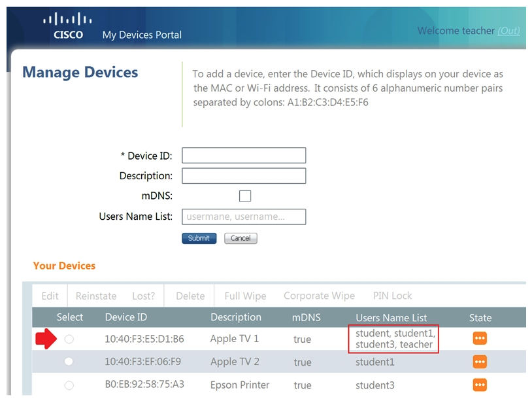532x401 pixels.
Task: Focus the Device ID input field
Action: [x=244, y=156]
